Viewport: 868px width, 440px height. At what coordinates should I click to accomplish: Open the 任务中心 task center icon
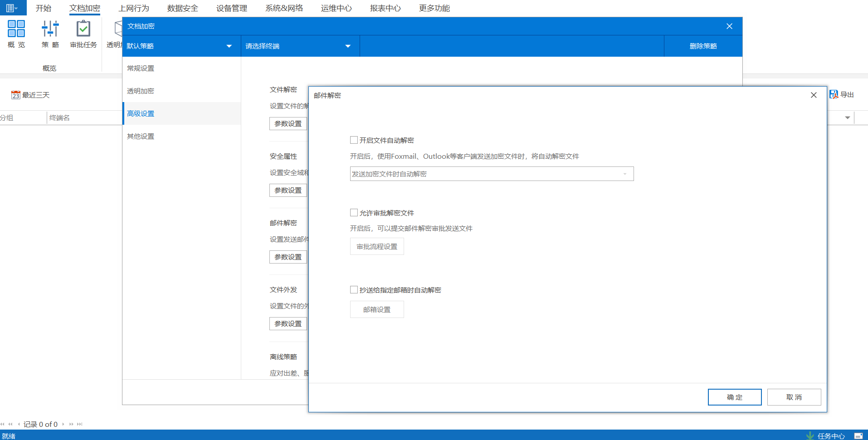[810, 435]
